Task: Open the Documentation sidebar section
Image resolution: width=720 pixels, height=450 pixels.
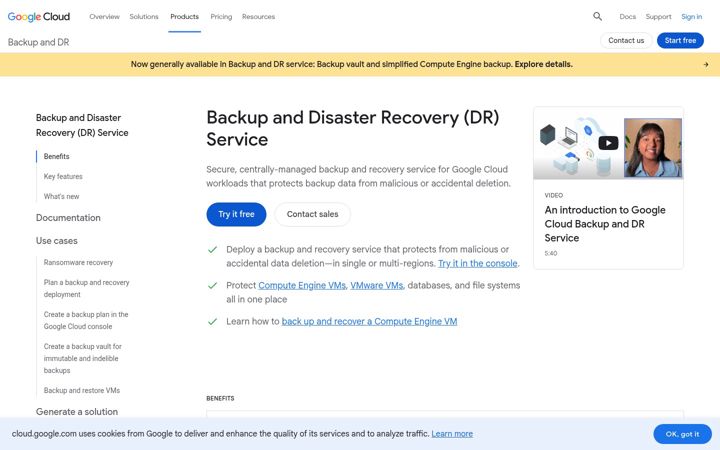Action: tap(68, 218)
